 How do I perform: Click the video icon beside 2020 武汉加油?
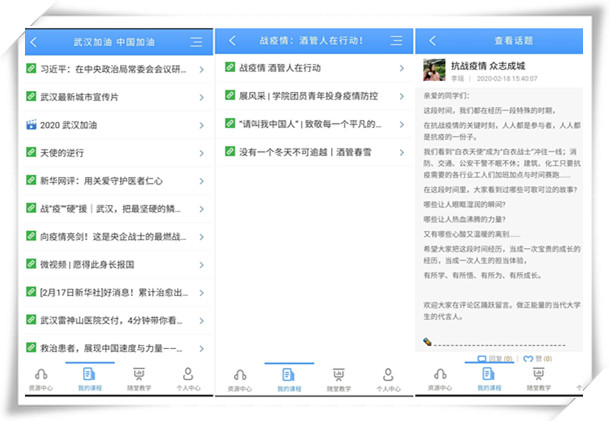point(31,126)
